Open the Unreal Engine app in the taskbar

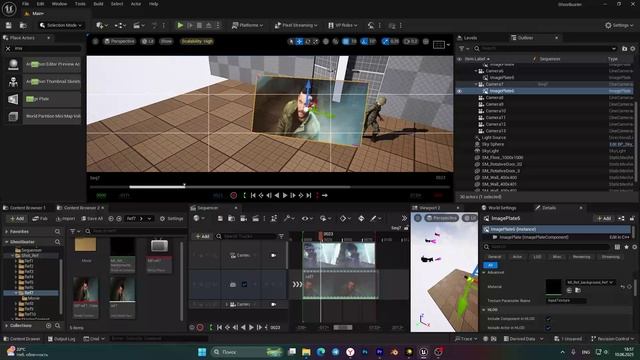pyautogui.click(x=423, y=352)
